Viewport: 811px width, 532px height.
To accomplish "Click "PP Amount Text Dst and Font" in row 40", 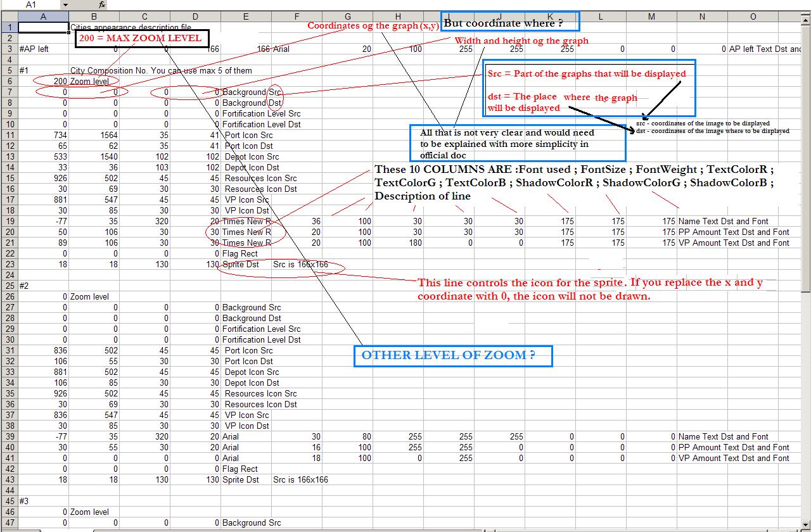I will pyautogui.click(x=734, y=447).
